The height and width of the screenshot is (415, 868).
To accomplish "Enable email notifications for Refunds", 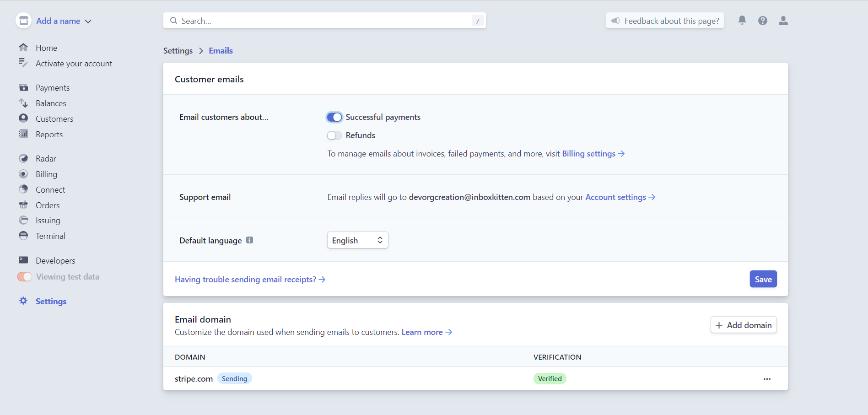I will point(334,135).
